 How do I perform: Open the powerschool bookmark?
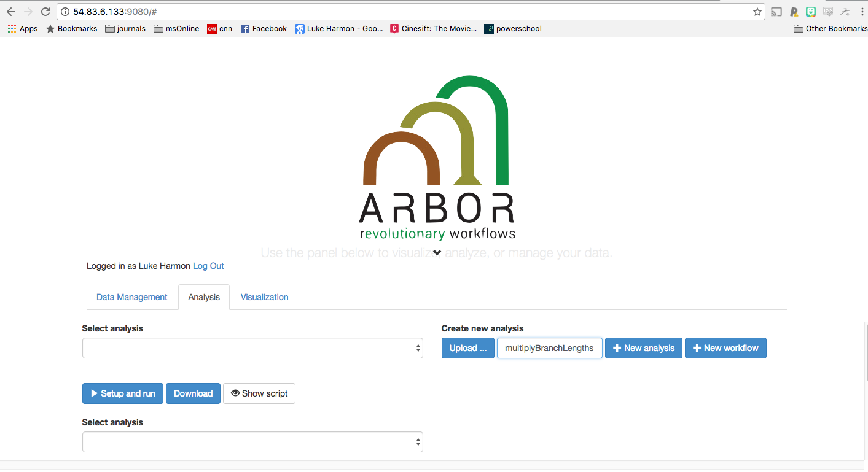(513, 29)
